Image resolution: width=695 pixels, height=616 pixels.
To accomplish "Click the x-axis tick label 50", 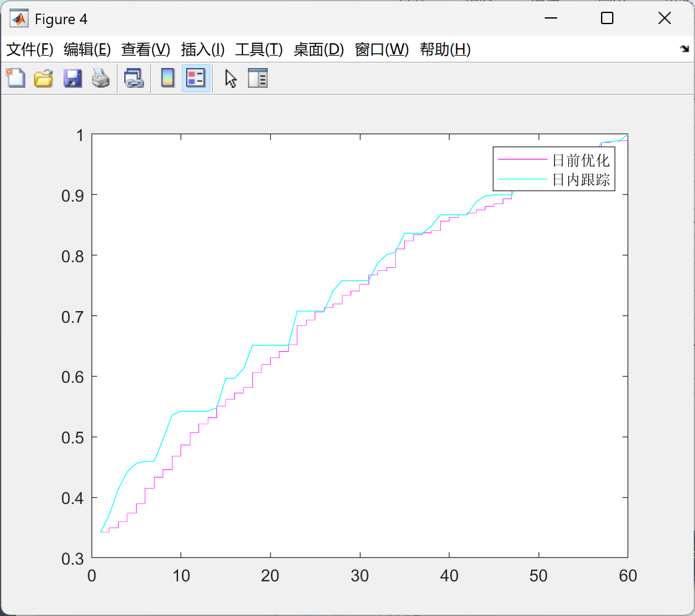I will pyautogui.click(x=539, y=576).
